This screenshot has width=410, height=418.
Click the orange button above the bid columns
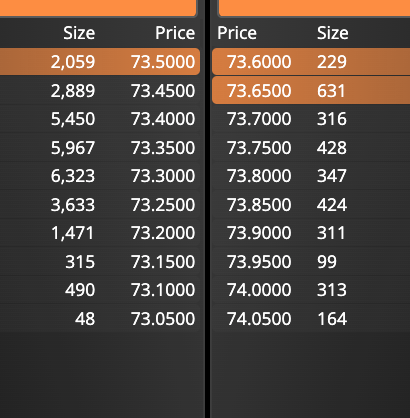tap(98, 8)
